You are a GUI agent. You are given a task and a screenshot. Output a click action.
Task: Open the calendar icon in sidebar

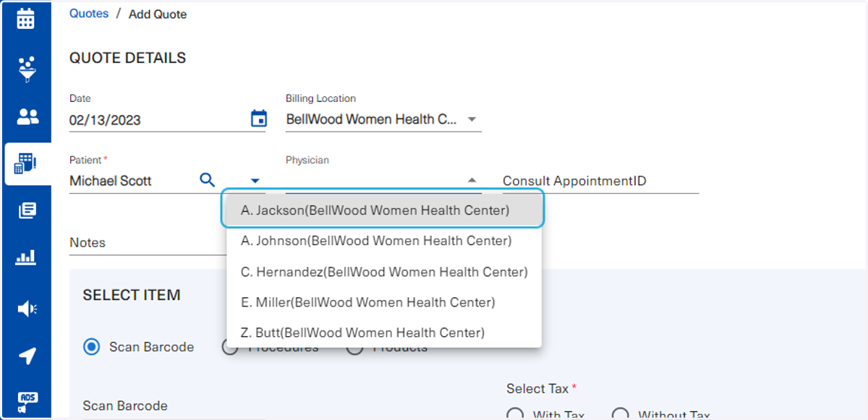tap(26, 19)
